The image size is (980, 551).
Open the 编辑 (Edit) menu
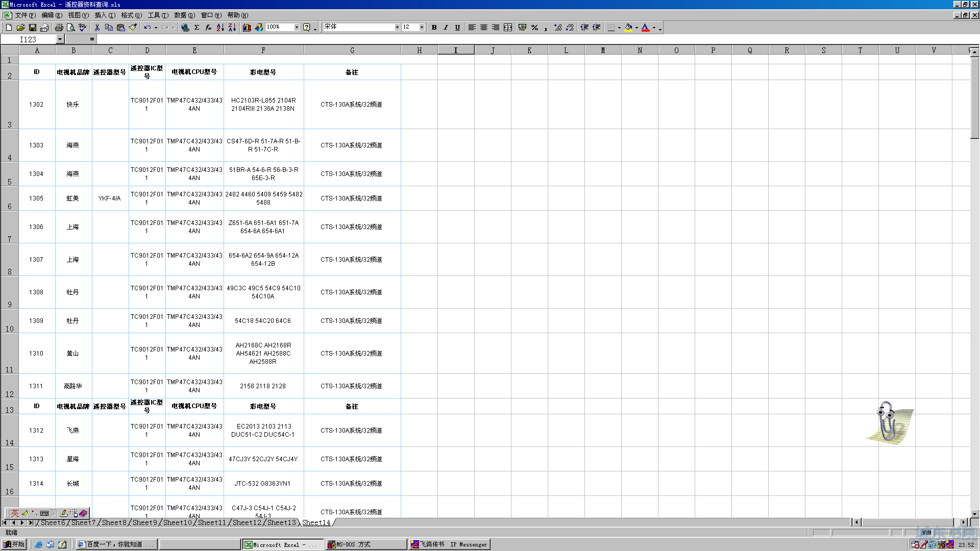52,15
